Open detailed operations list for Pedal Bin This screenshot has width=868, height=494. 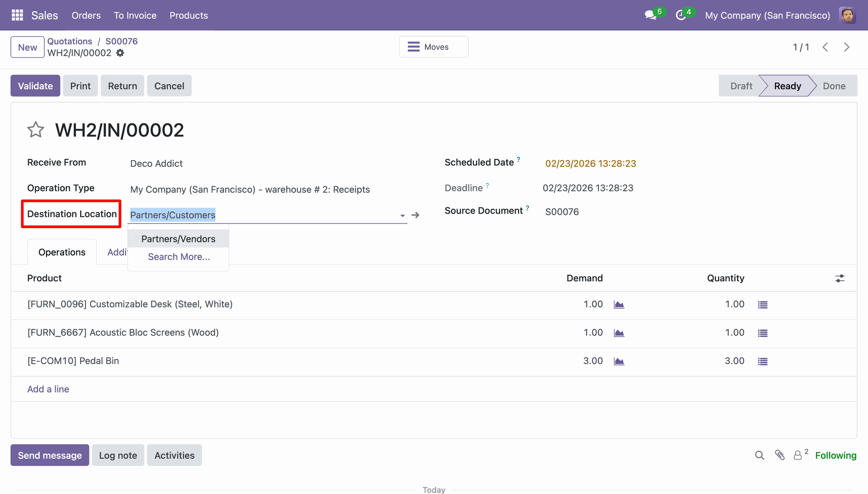coord(763,361)
